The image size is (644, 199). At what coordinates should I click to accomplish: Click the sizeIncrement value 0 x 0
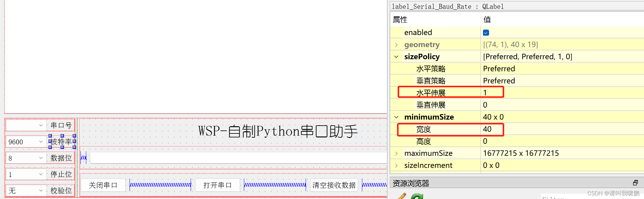(x=491, y=165)
